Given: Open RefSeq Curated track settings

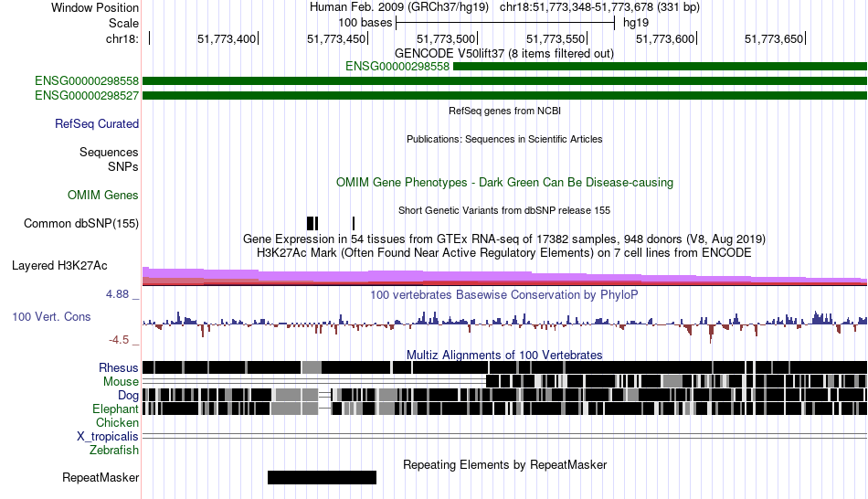Looking at the screenshot, I should 96,123.
